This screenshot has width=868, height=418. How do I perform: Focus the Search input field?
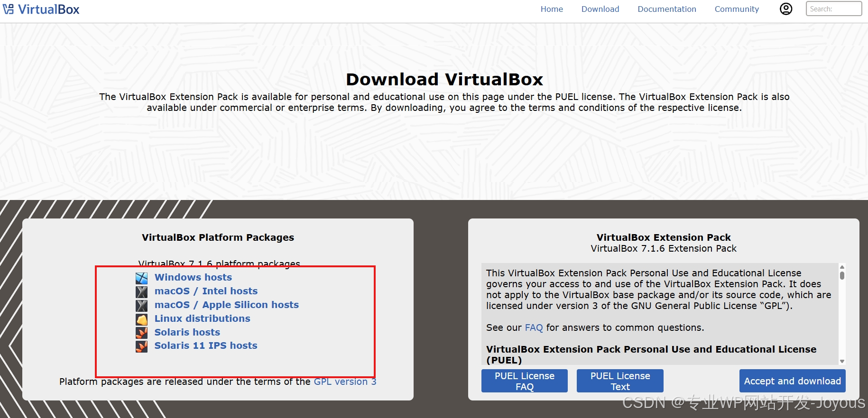[x=833, y=9]
